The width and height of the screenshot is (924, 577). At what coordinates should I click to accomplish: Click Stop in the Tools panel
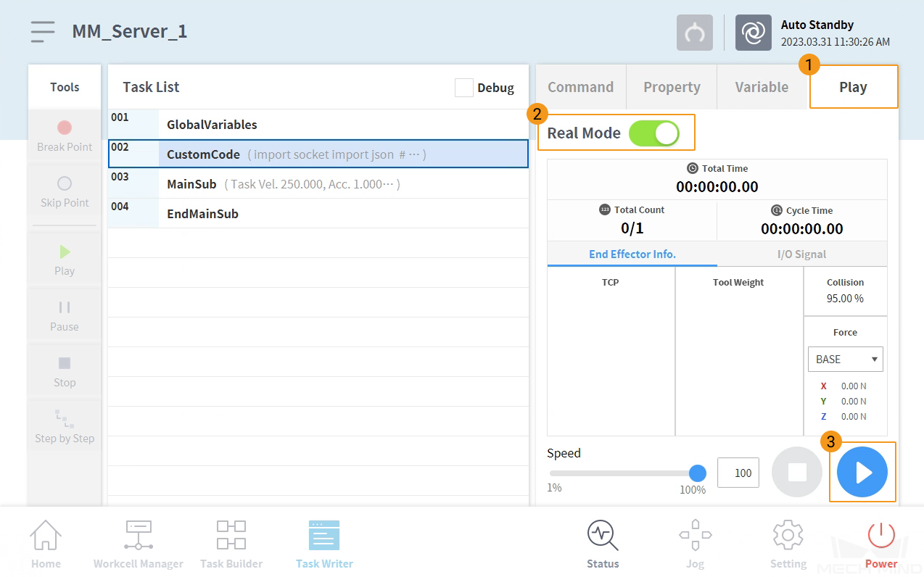(x=65, y=372)
